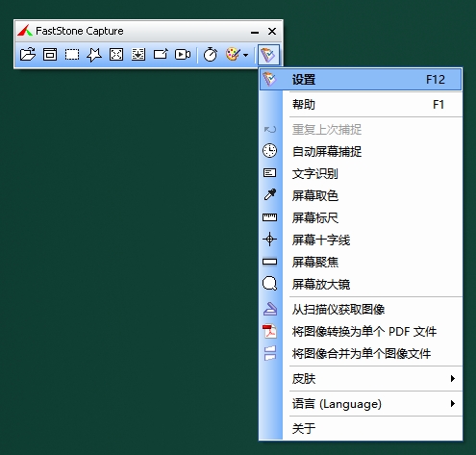Select 屏幕放大镜 magnifier item
This screenshot has height=455, width=476.
361,284
